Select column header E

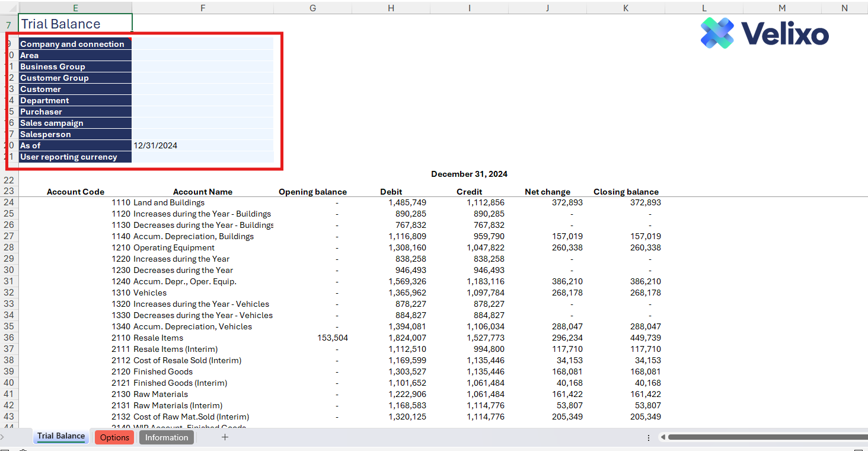(75, 8)
